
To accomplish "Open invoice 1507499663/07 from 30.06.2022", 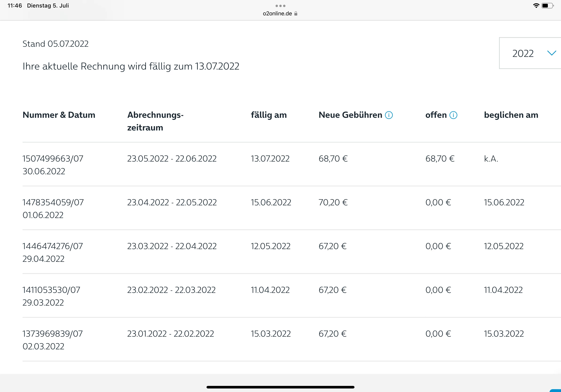I will pyautogui.click(x=53, y=159).
